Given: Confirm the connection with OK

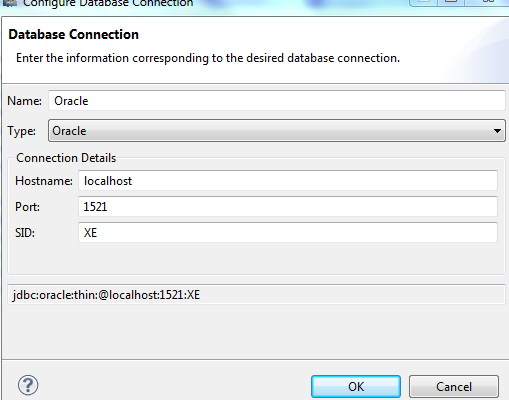Looking at the screenshot, I should click(356, 387).
